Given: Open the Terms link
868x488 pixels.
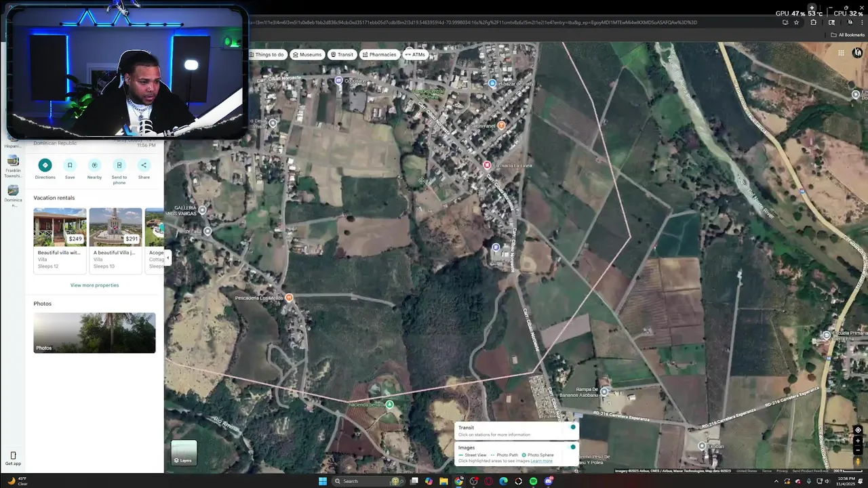Looking at the screenshot, I should point(767,470).
